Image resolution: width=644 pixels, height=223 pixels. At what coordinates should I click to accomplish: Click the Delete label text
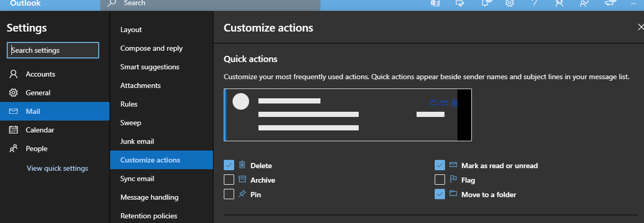pos(261,166)
